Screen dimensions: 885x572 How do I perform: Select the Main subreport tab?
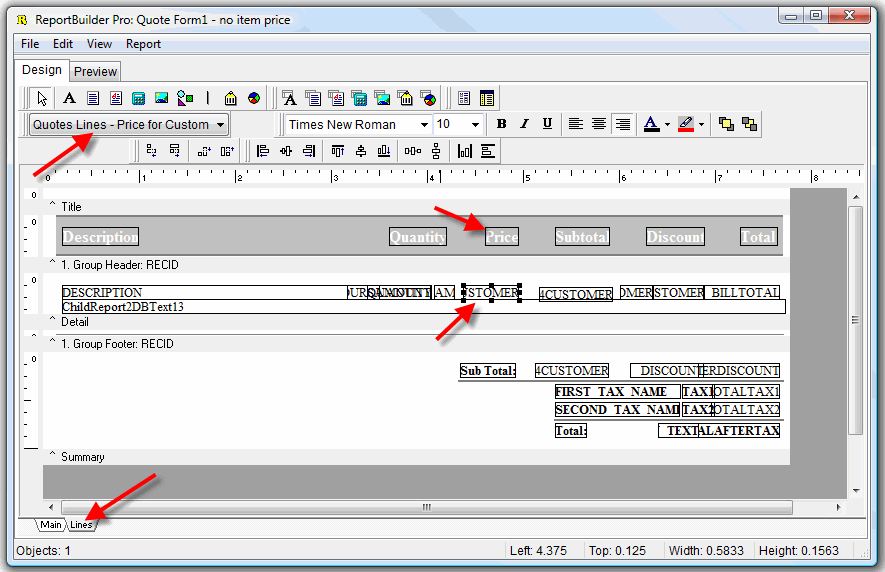click(50, 525)
